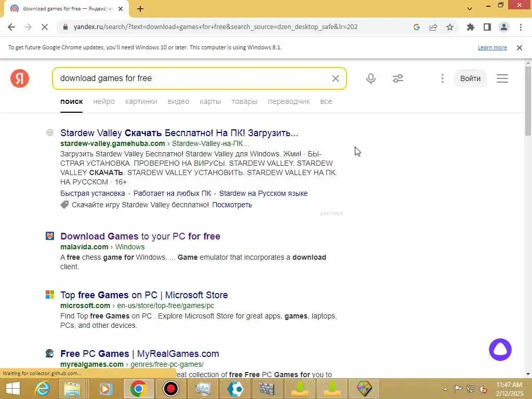
Task: Open the media player taskbar icon
Action: click(105, 389)
